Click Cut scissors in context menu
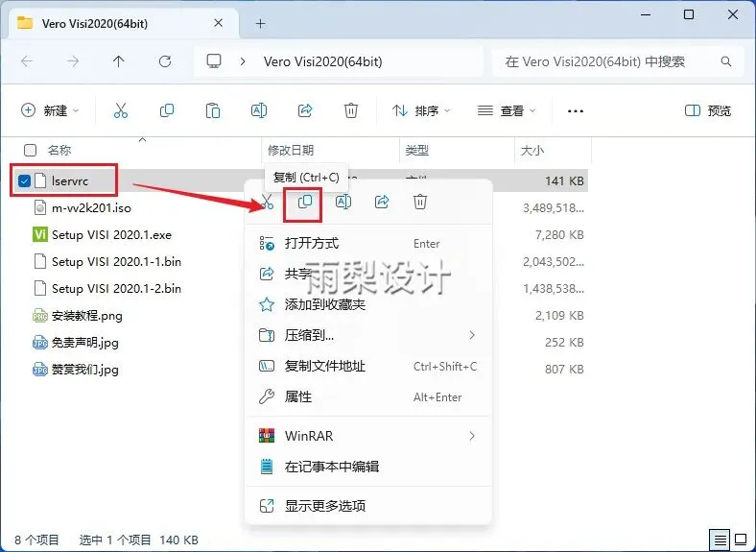This screenshot has width=756, height=552. (267, 202)
